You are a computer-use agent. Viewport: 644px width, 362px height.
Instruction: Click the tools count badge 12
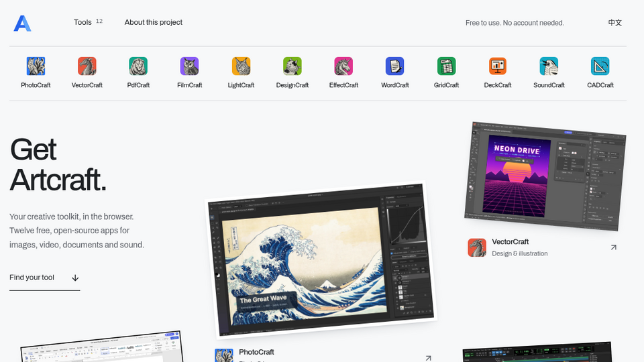point(99,21)
